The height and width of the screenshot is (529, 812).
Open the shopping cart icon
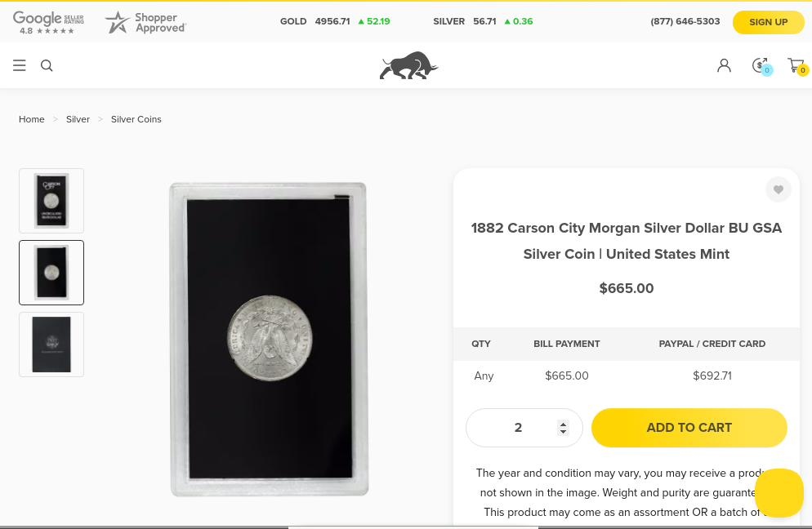click(796, 65)
